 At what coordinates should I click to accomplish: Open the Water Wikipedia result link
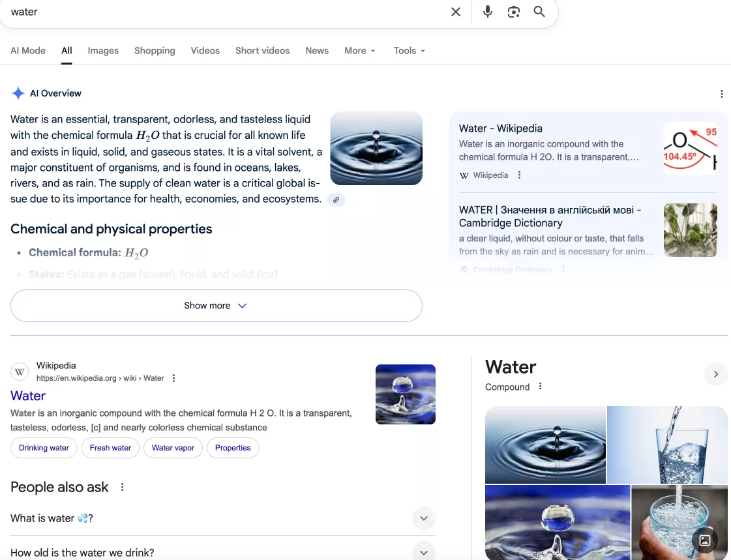pos(28,396)
